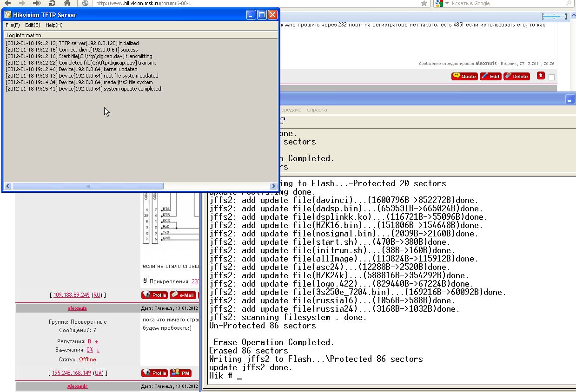The width and height of the screenshot is (576, 392).
Task: Click 'update jffs2 done.' terminal line
Action: pyautogui.click(x=251, y=367)
